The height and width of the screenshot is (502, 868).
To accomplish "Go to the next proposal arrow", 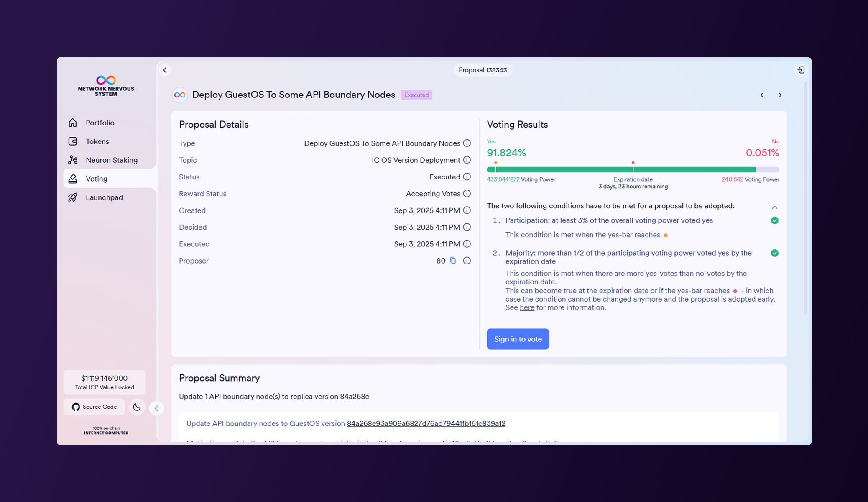I will coord(780,95).
